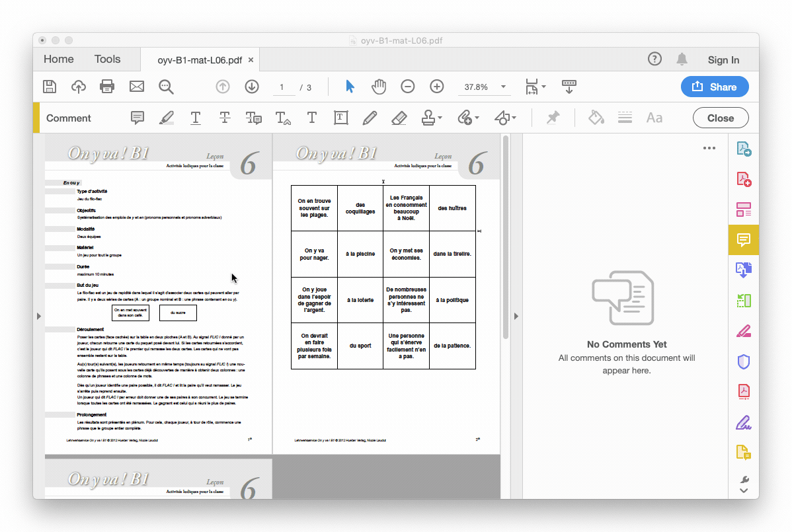Image resolution: width=792 pixels, height=532 pixels.
Task: Upload the file to the cloud
Action: tap(78, 87)
